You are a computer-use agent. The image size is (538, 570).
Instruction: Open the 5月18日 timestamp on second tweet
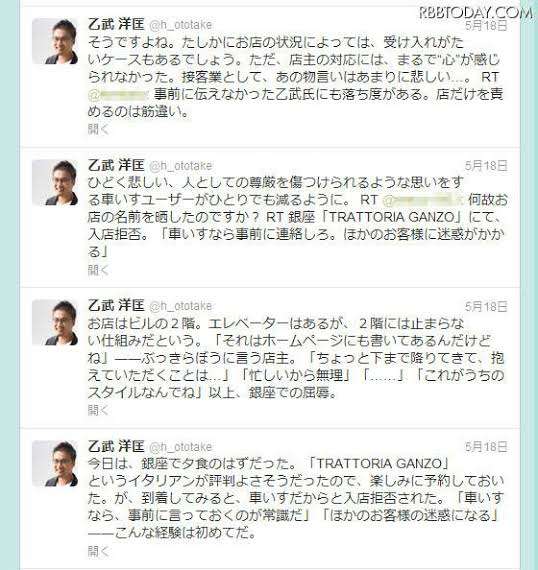tap(486, 166)
